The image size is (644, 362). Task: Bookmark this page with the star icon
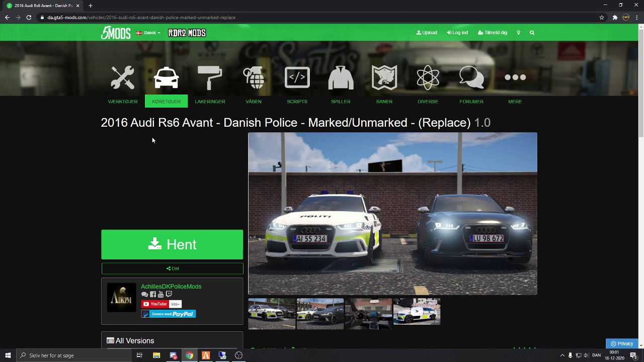602,18
